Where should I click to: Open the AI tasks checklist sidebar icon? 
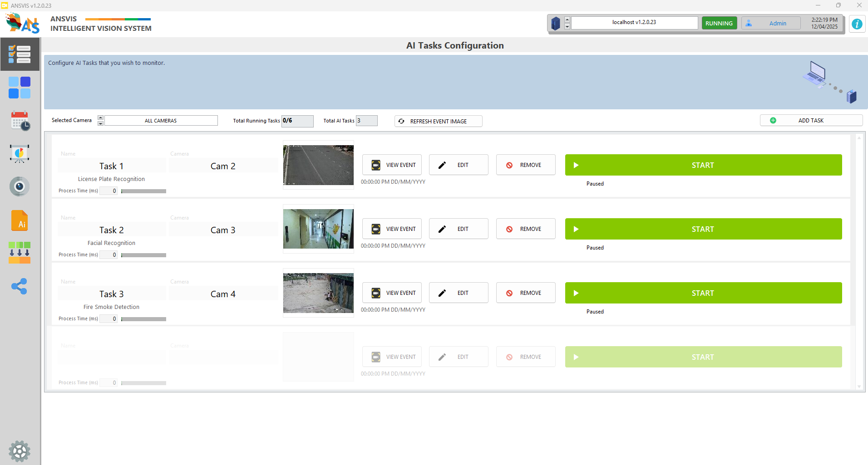(x=20, y=54)
